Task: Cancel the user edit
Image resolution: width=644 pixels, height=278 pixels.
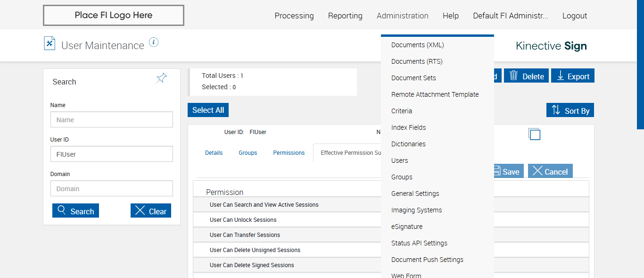Action: pos(550,171)
